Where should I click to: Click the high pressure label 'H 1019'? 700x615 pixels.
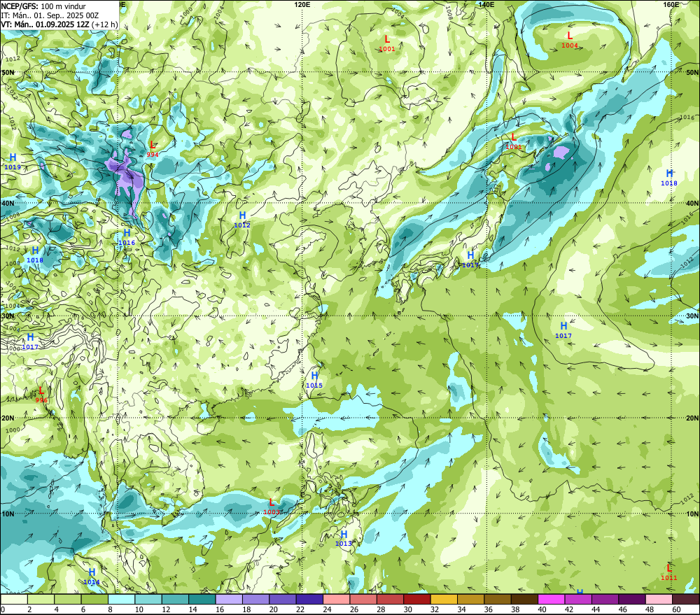(x=13, y=162)
